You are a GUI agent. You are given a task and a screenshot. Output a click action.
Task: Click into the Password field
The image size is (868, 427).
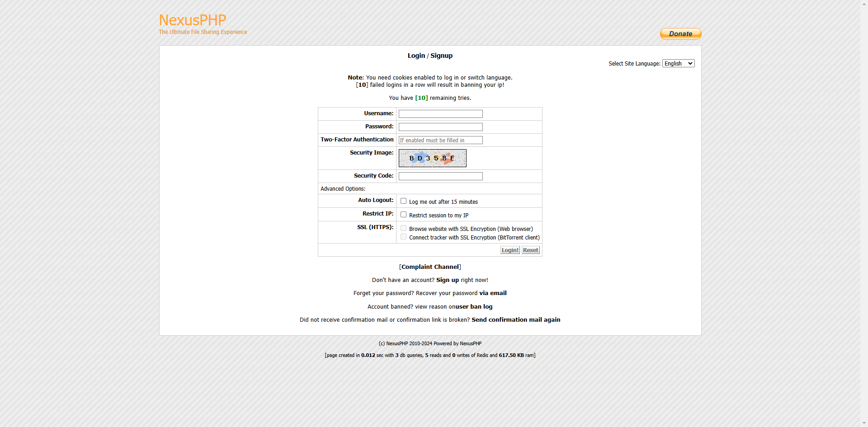440,127
